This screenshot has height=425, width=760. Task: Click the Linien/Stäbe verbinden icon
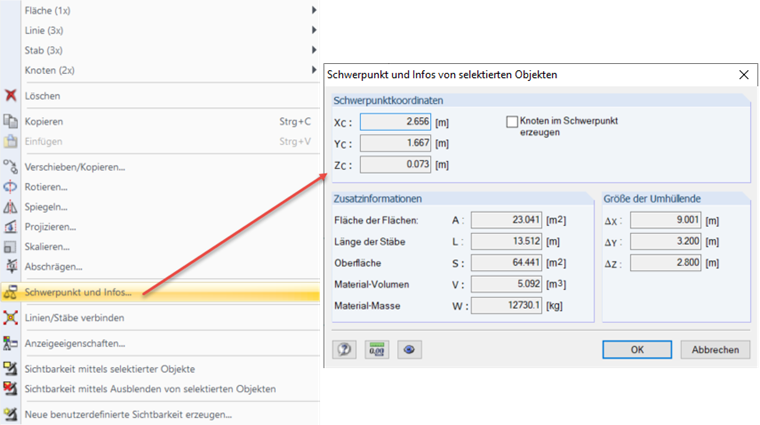pyautogui.click(x=10, y=317)
